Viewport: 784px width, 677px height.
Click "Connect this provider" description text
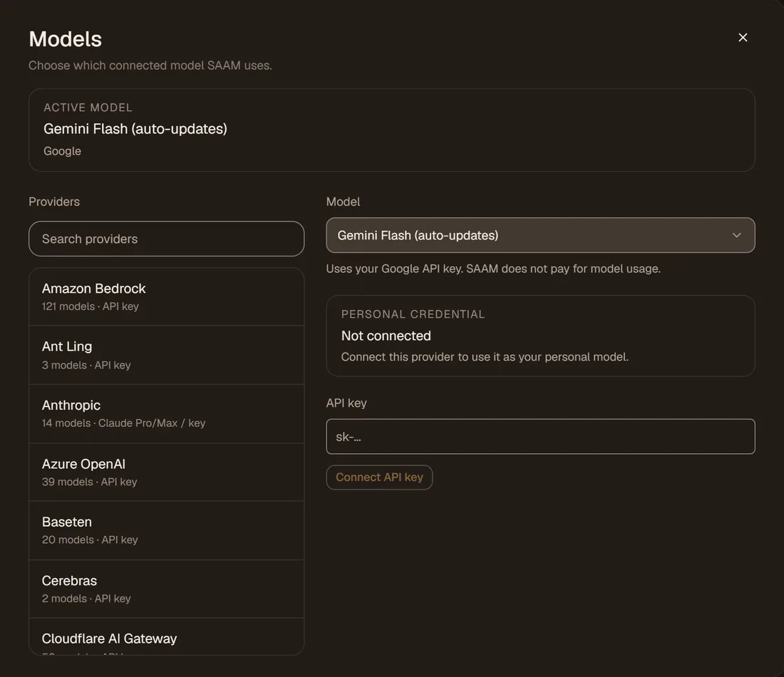click(x=485, y=357)
